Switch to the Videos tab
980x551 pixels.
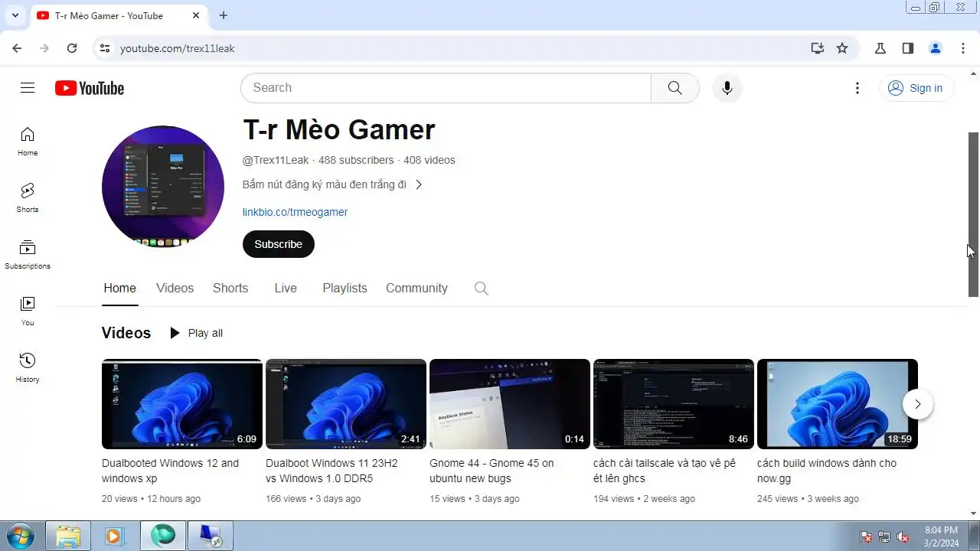pyautogui.click(x=175, y=289)
